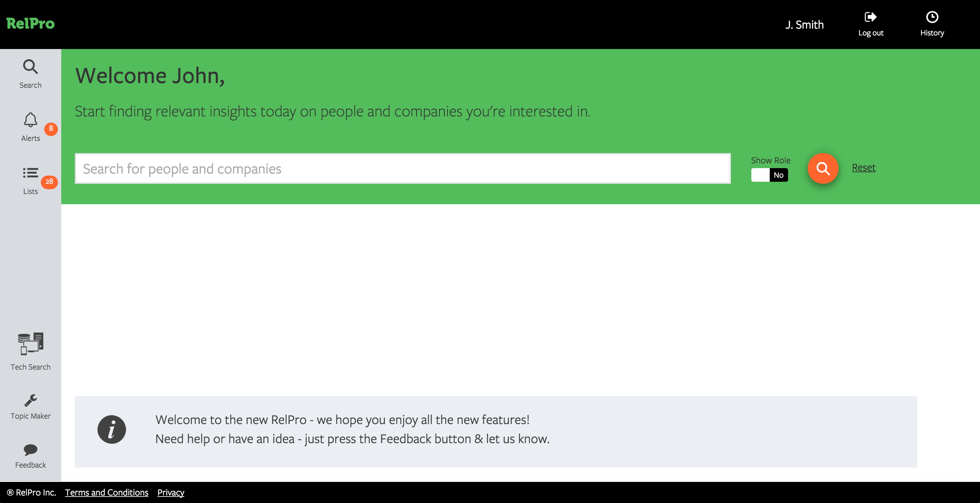Click the Lists badge showing 28
Image resolution: width=980 pixels, height=503 pixels.
pos(49,182)
